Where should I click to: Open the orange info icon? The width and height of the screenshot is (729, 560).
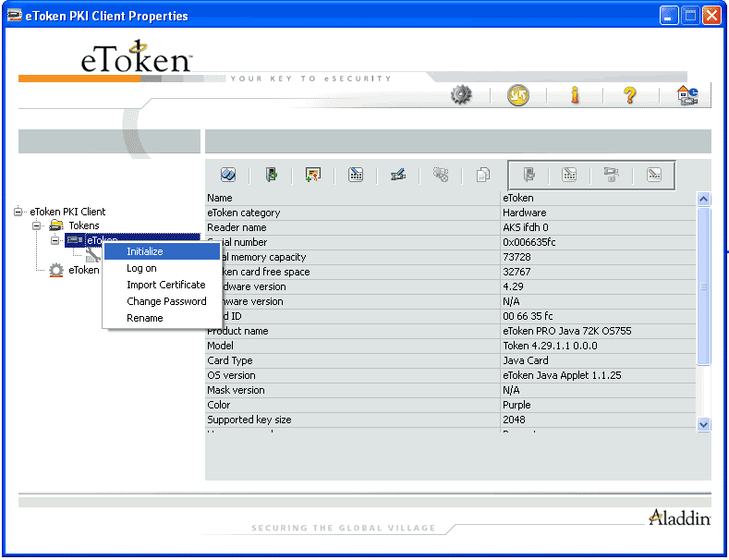point(575,94)
